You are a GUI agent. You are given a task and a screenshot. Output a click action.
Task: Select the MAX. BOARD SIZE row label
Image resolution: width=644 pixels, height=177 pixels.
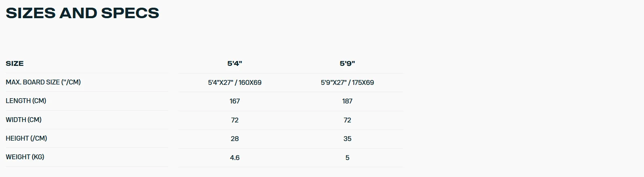43,82
